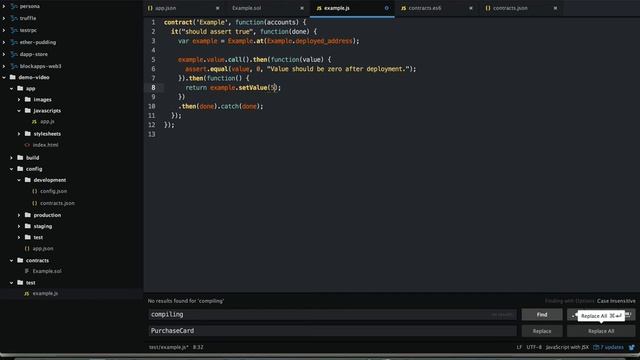
Task: Click the file icon beside Example.sol
Action: coord(27,271)
